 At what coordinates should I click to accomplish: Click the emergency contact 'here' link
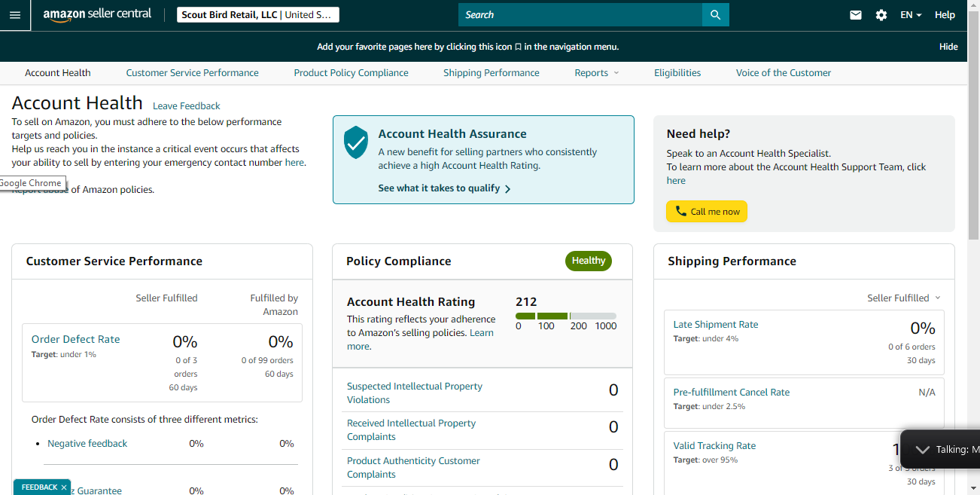coord(294,163)
